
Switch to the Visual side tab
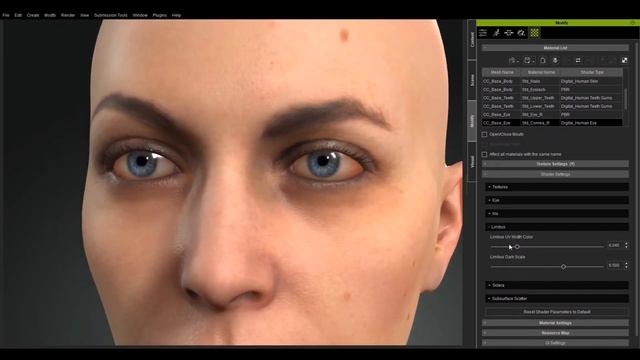(472, 162)
